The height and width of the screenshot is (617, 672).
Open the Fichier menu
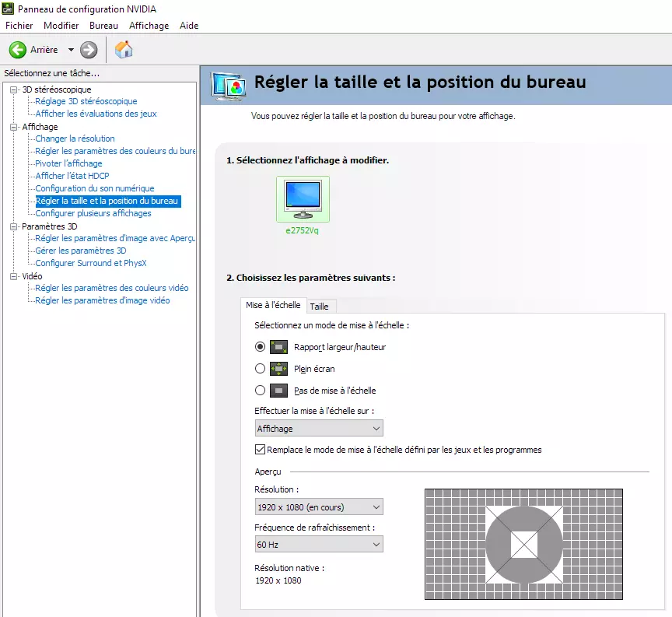[19, 26]
